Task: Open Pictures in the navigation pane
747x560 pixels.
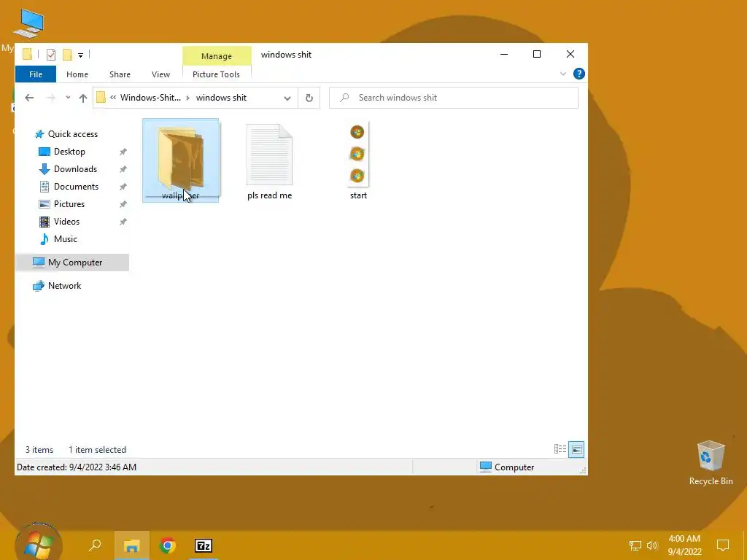Action: [x=69, y=204]
